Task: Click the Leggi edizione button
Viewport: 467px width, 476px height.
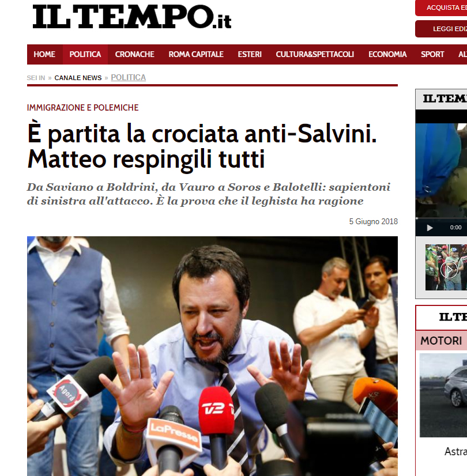Action: pyautogui.click(x=441, y=29)
